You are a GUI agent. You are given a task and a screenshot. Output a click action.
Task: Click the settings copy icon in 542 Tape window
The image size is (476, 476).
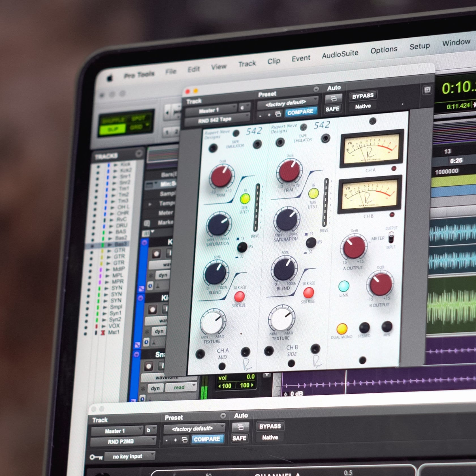pos(278,114)
